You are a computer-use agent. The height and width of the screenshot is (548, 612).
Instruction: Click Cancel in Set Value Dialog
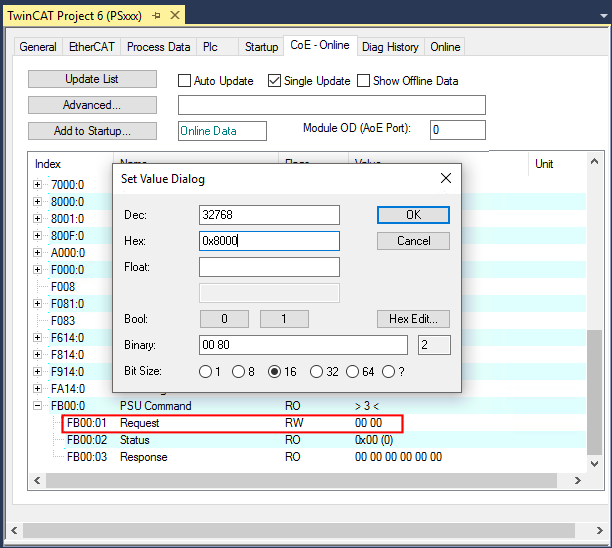pyautogui.click(x=413, y=241)
